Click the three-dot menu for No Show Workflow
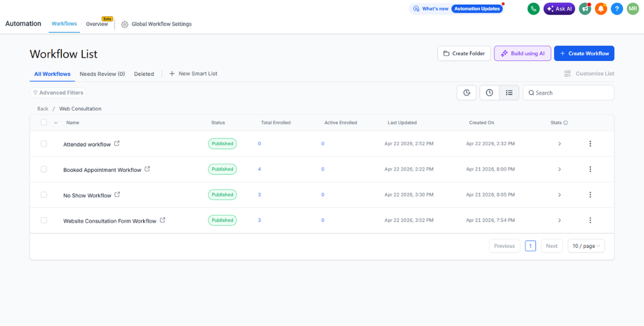 590,195
